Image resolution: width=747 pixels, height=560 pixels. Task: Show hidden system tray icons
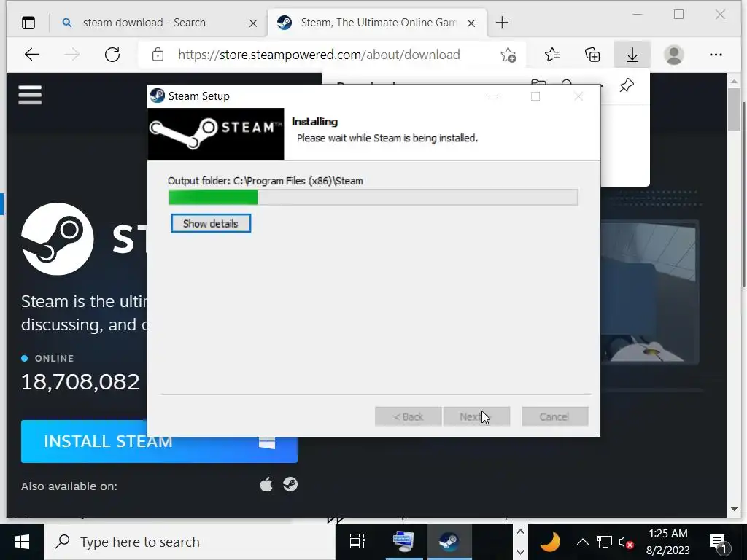click(582, 542)
